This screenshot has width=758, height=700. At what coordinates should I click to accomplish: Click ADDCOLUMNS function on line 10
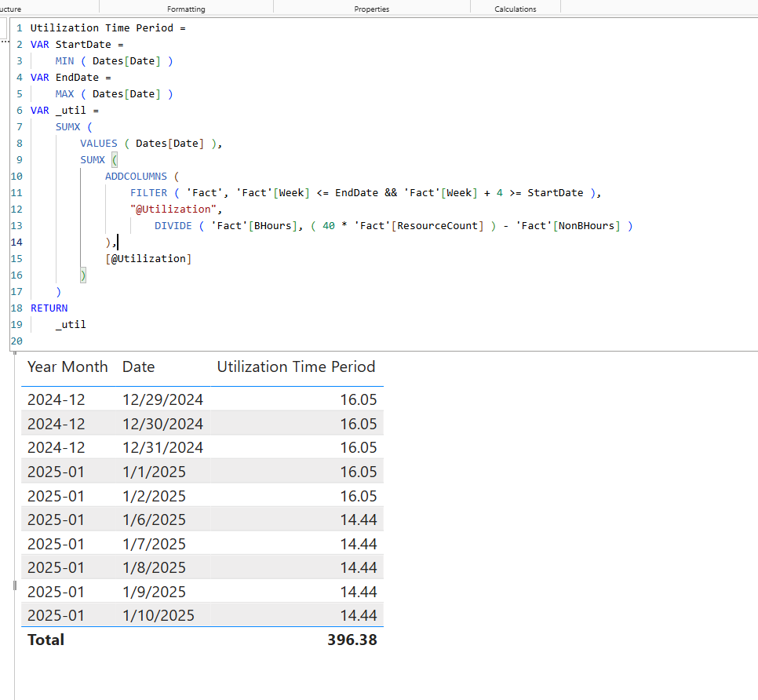[x=136, y=176]
